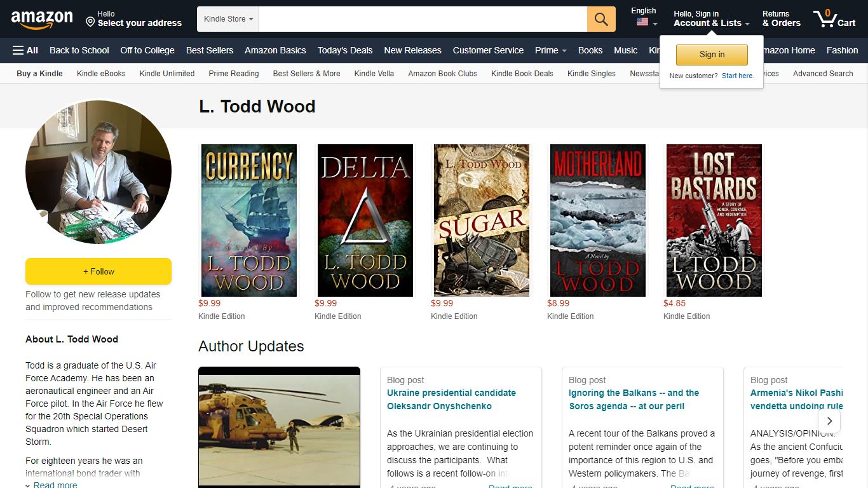Open Ignoring the Balkans blog post
Screen dimensions: 868x488
[634, 400]
